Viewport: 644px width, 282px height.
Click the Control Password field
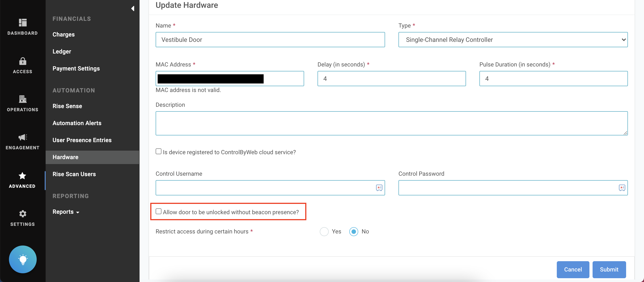513,188
